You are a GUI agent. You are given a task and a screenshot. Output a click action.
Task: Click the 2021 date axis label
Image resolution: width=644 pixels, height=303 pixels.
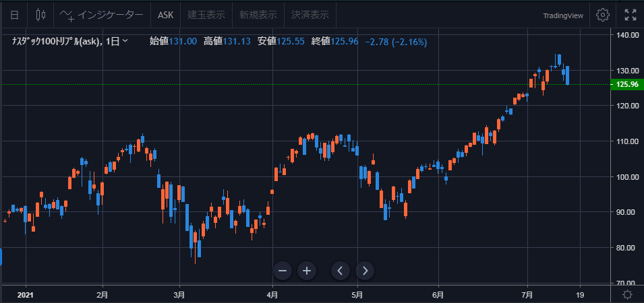pyautogui.click(x=26, y=295)
